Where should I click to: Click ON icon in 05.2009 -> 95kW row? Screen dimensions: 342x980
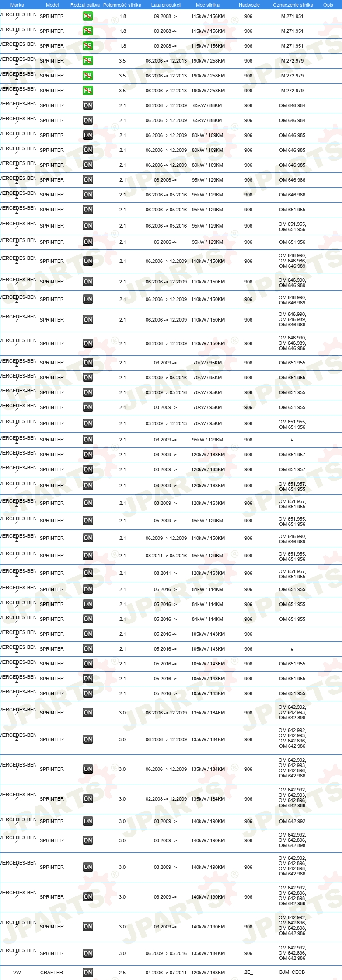(x=88, y=521)
